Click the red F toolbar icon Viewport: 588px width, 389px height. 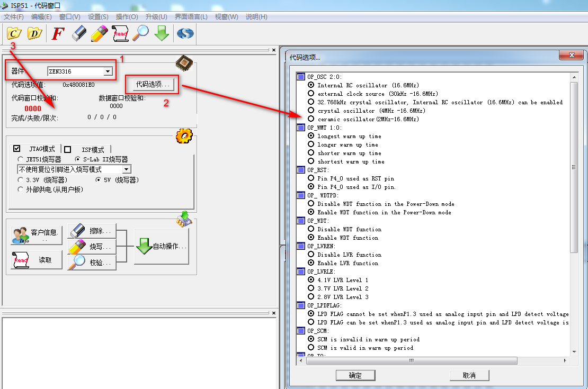58,33
